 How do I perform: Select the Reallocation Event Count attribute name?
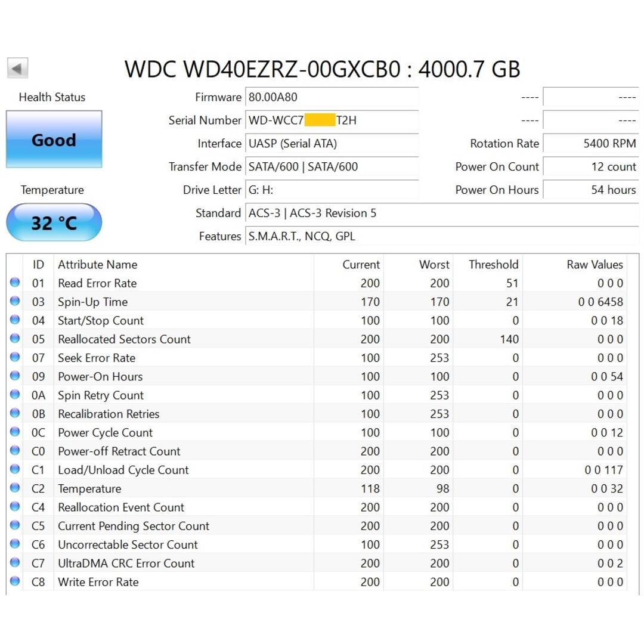pos(121,507)
